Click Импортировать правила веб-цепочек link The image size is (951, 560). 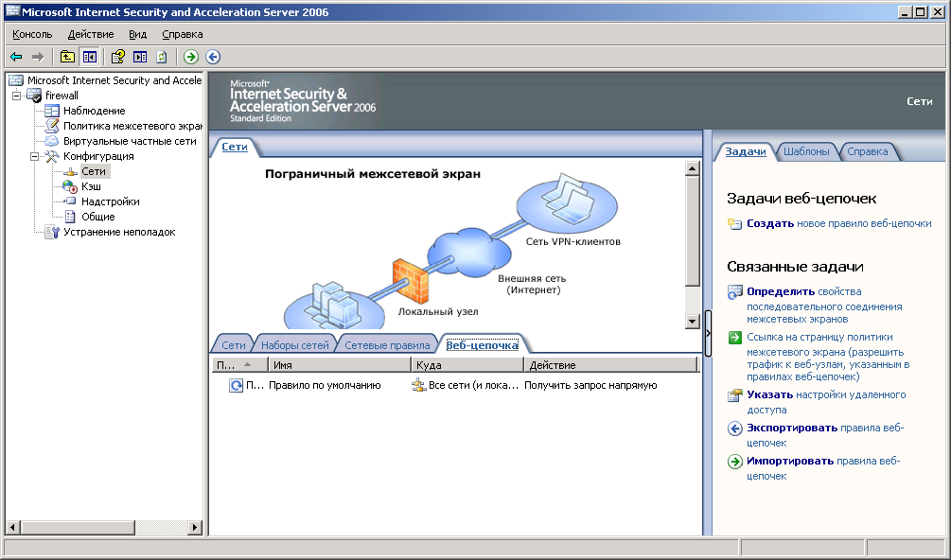click(823, 468)
